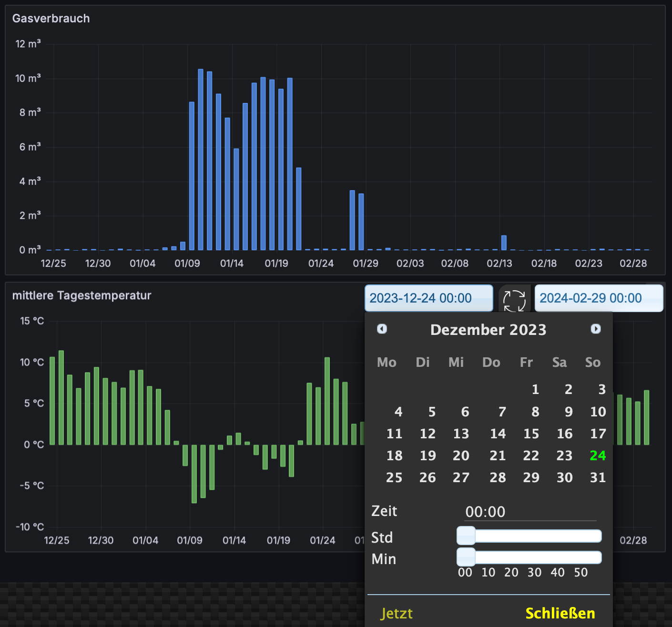Click the start date field 2023-12-24 00:00
The height and width of the screenshot is (627, 672).
click(x=429, y=298)
